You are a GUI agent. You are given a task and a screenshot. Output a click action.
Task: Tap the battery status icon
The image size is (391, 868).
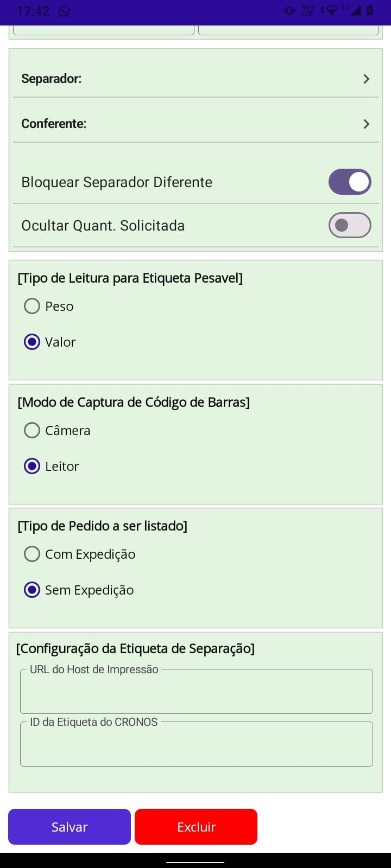pyautogui.click(x=370, y=10)
